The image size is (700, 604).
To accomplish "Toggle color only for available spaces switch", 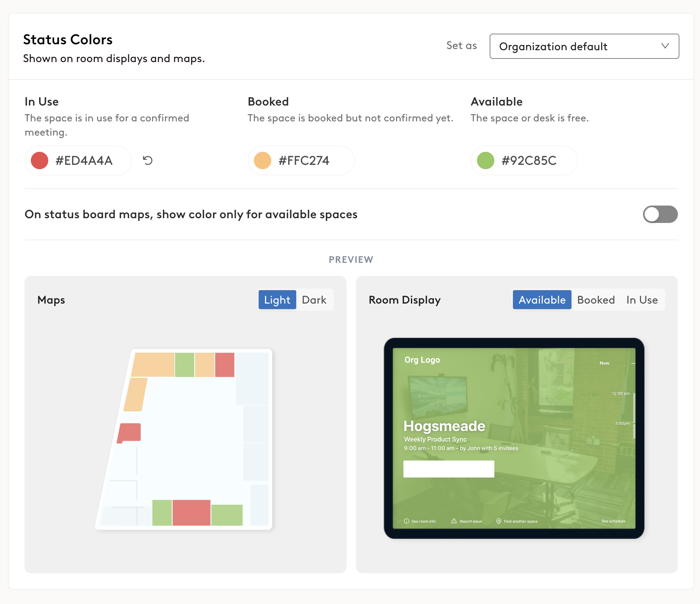I will coord(660,214).
